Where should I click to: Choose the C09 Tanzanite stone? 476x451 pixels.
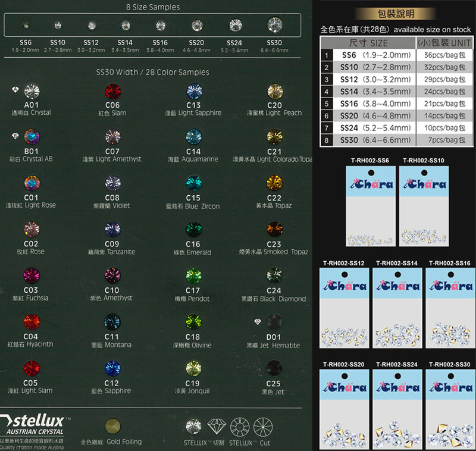click(112, 230)
